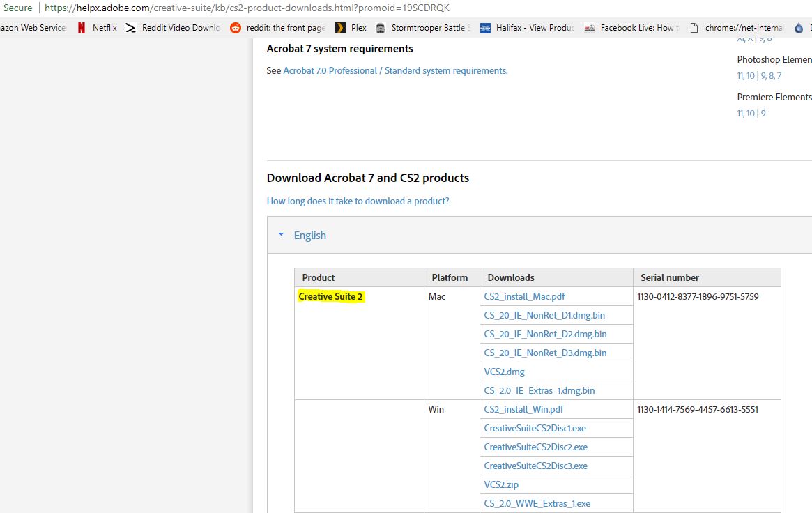Click the Reddit Video Downloader bookmark icon

point(130,28)
